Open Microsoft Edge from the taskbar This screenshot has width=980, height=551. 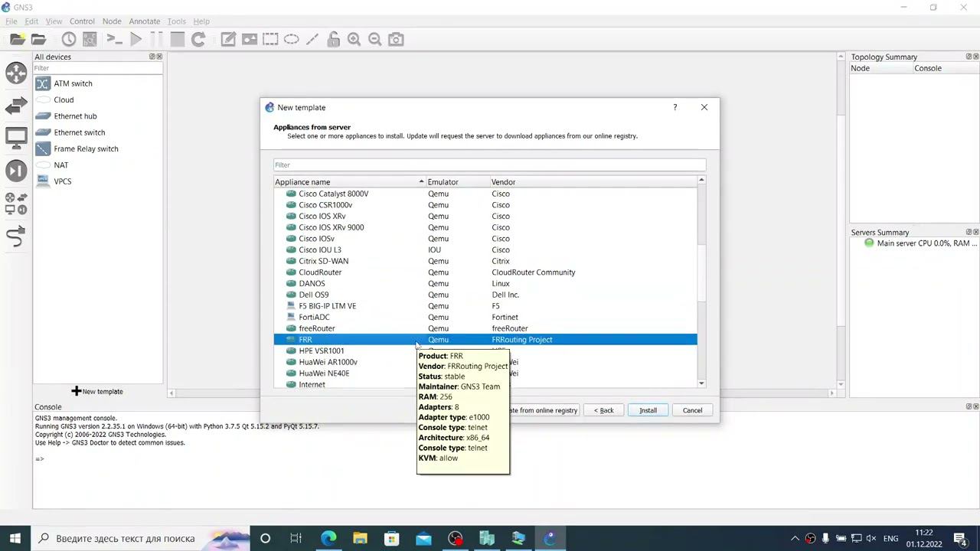coord(328,538)
